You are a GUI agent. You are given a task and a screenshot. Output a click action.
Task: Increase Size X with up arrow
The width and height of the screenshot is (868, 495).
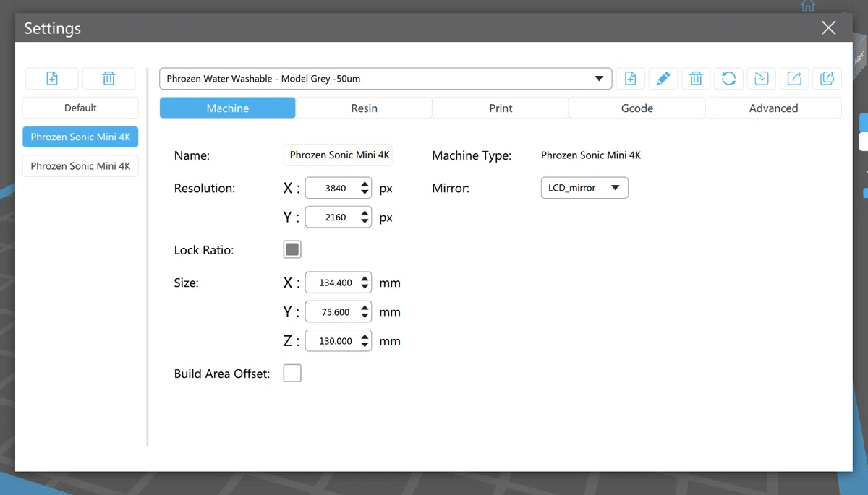click(x=365, y=278)
